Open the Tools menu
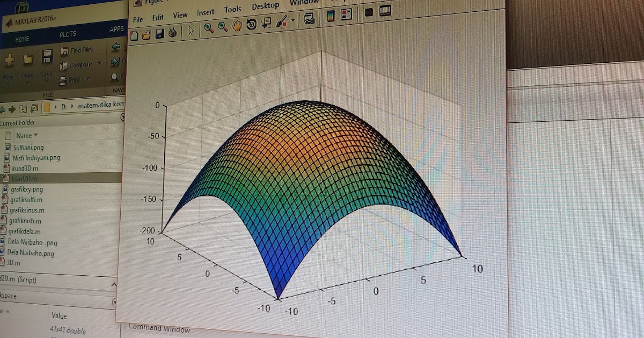 232,9
